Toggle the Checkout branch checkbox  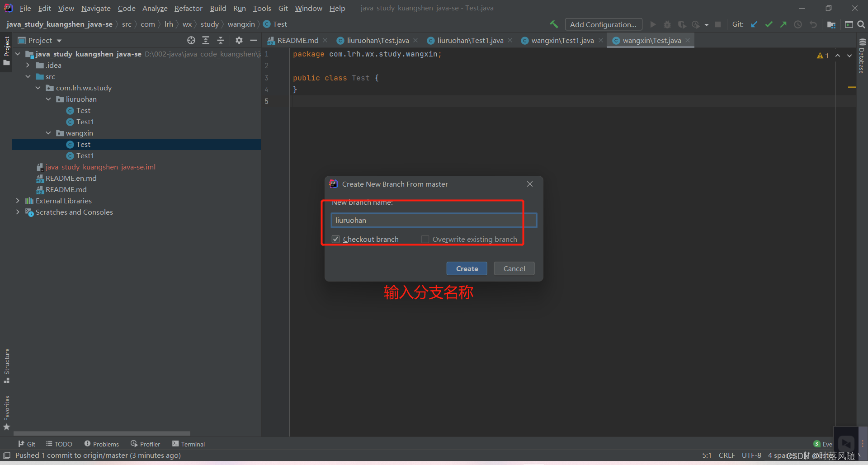click(335, 239)
